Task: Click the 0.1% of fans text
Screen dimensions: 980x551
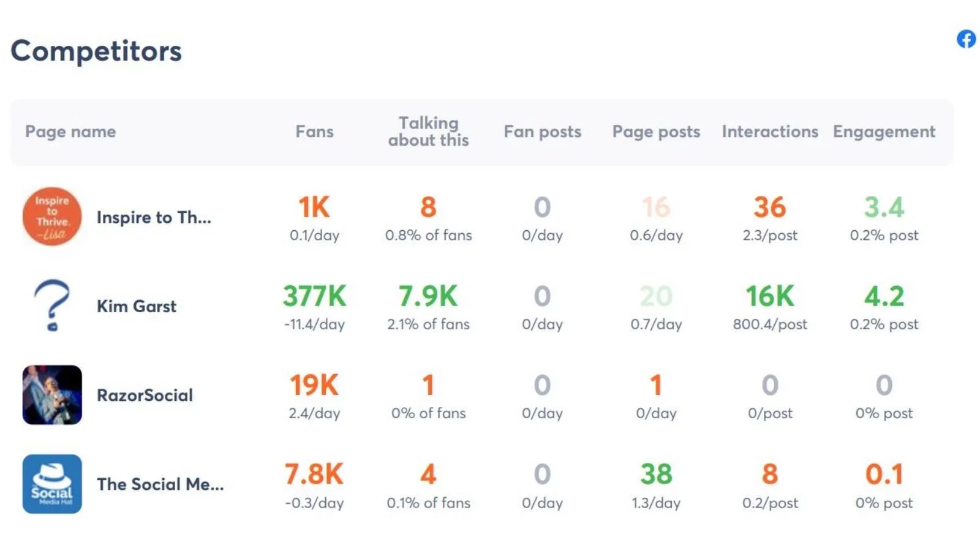Action: (428, 503)
